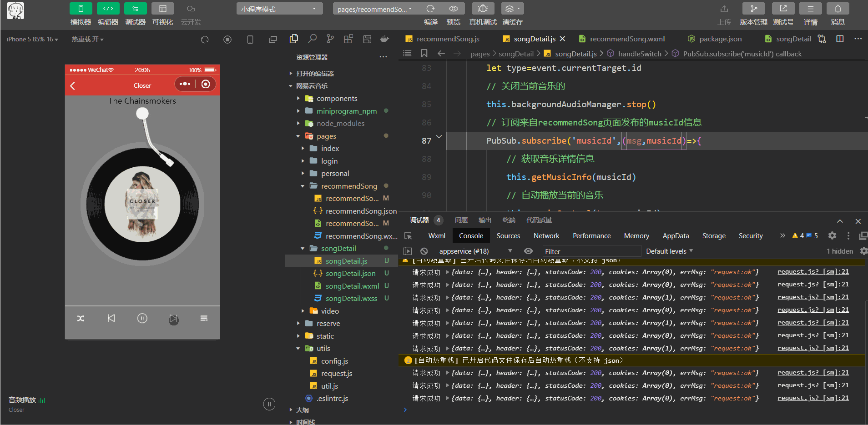Open the Wxml devtools tab
The height and width of the screenshot is (425, 868).
[437, 235]
